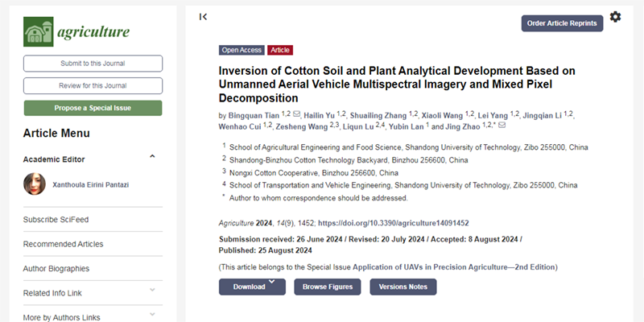644x322 pixels.
Task: Click the Order Article Reprints button
Action: click(562, 23)
